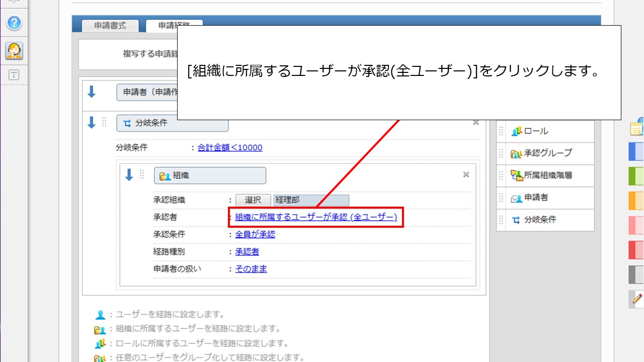Image resolution: width=644 pixels, height=362 pixels.
Task: Select the ロール route item in palette
Action: coord(536,131)
